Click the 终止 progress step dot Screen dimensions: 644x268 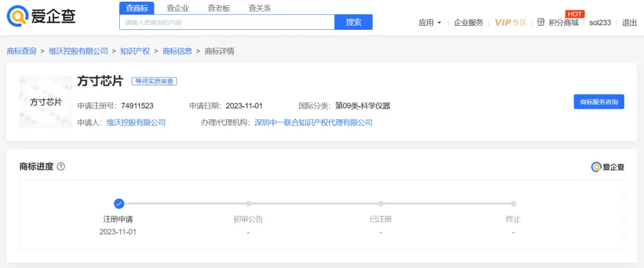[x=513, y=204]
